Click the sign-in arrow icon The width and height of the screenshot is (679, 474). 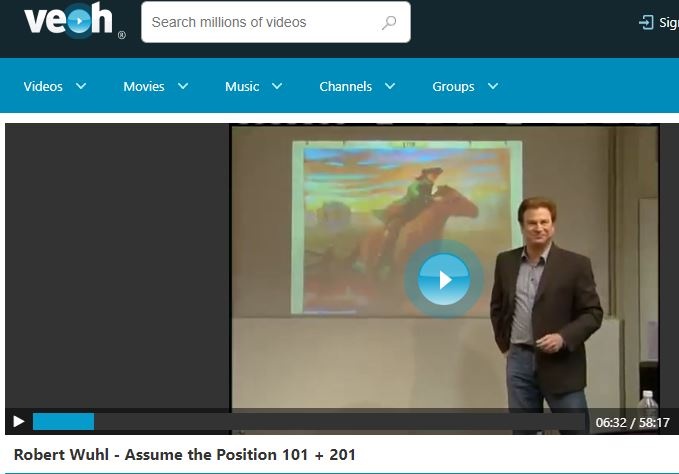coord(646,22)
